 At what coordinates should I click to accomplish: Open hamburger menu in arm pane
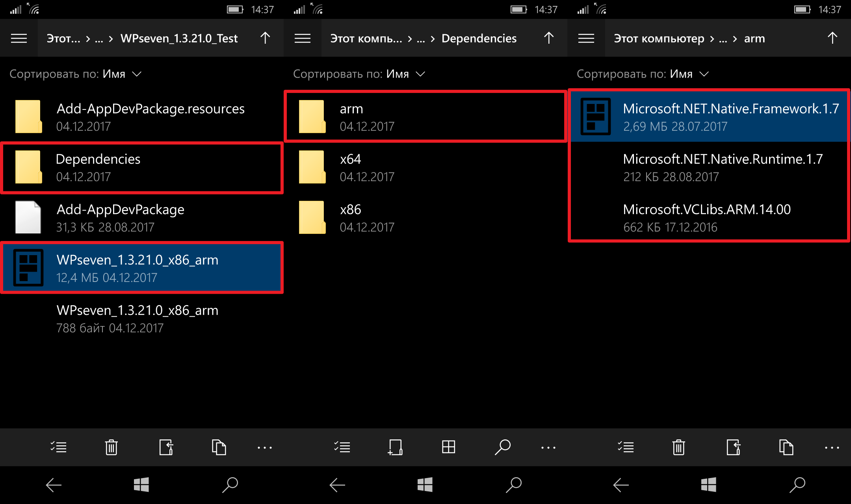tap(586, 38)
